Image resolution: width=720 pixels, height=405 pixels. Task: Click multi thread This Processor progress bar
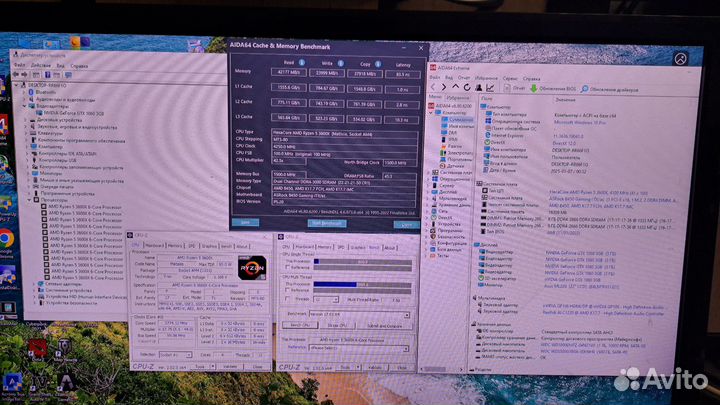[362, 285]
